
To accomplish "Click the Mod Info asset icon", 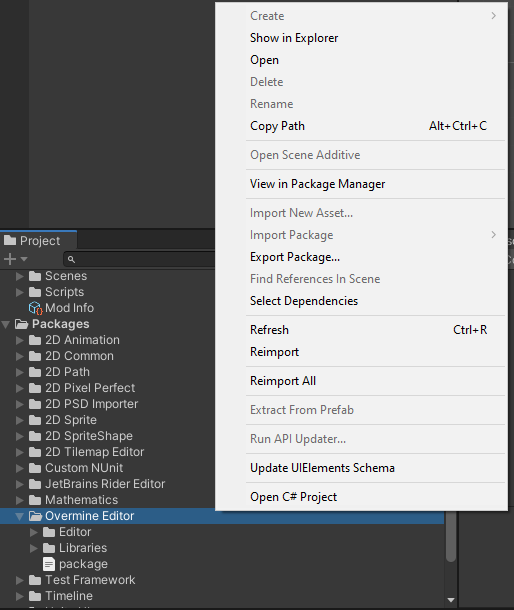I will pyautogui.click(x=35, y=308).
